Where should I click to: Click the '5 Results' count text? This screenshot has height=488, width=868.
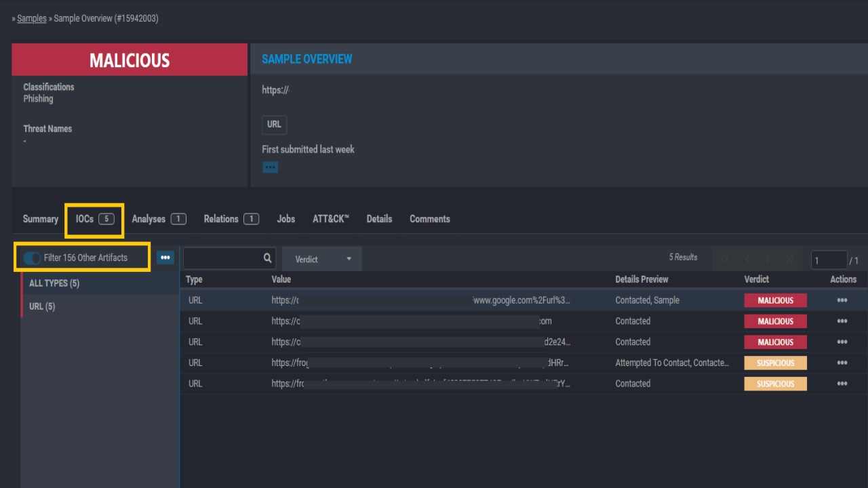[683, 258]
